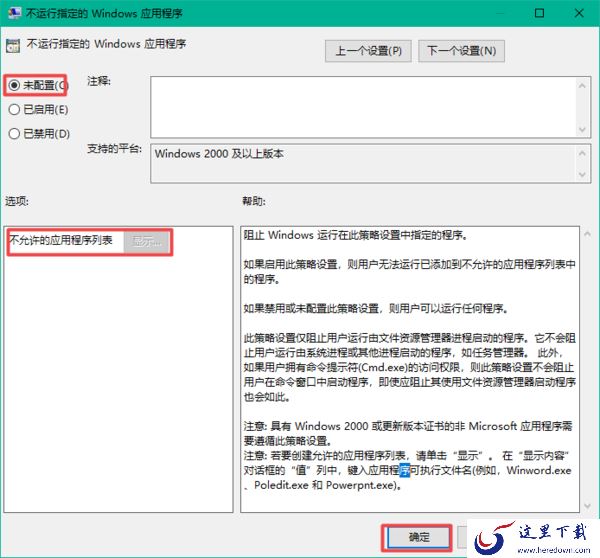Go to 上一个设置(P)
The image size is (600, 558).
368,51
